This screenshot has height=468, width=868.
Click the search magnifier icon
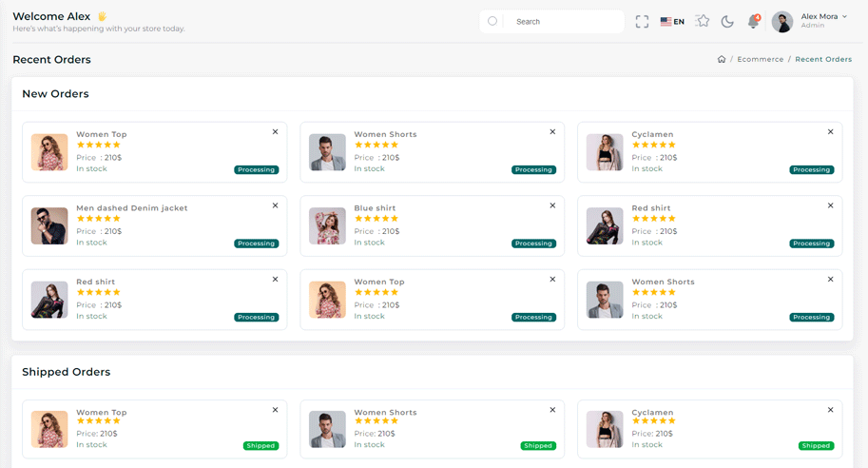click(492, 21)
